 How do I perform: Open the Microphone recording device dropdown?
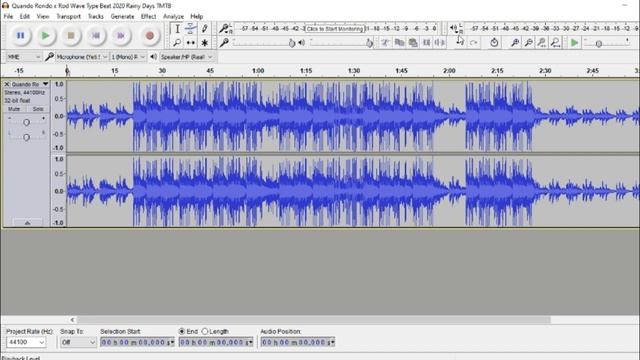82,57
